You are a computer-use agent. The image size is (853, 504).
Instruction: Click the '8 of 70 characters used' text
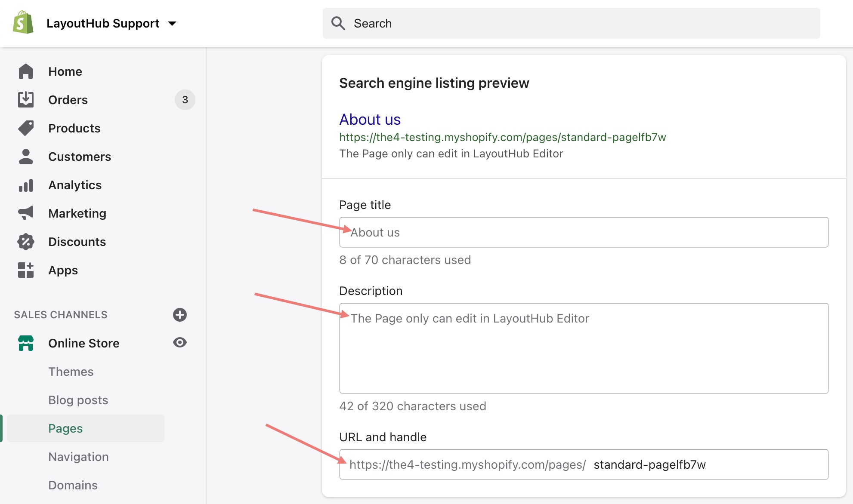pyautogui.click(x=405, y=260)
